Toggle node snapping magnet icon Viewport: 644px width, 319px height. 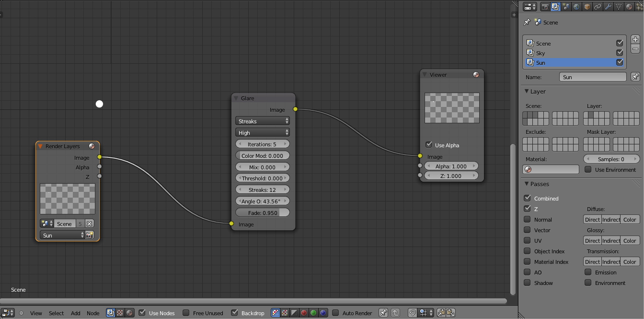pos(413,313)
